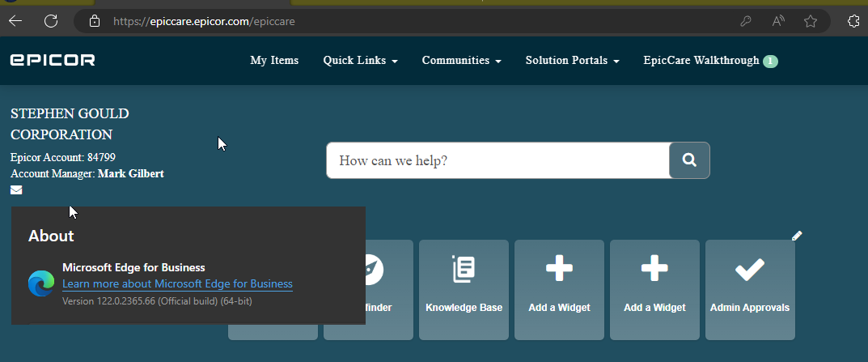Expand the Quick Links dropdown
Screen dimensions: 868x362
pos(360,61)
